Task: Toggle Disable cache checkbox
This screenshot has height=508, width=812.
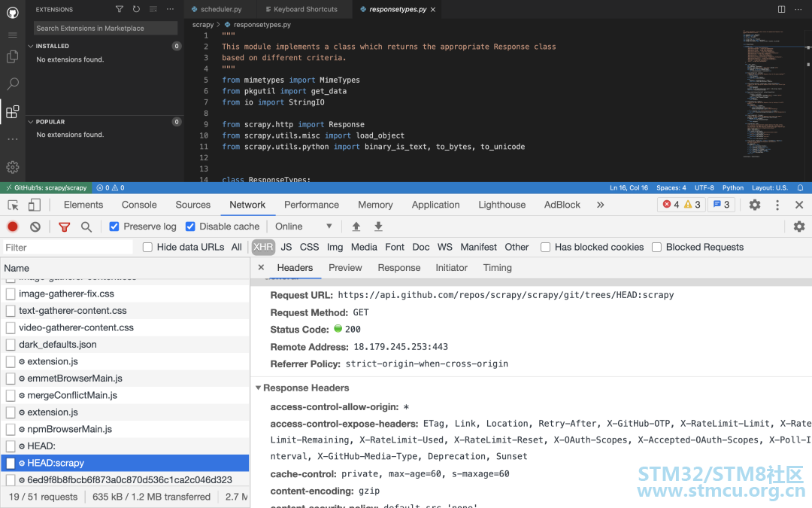Action: pyautogui.click(x=190, y=227)
